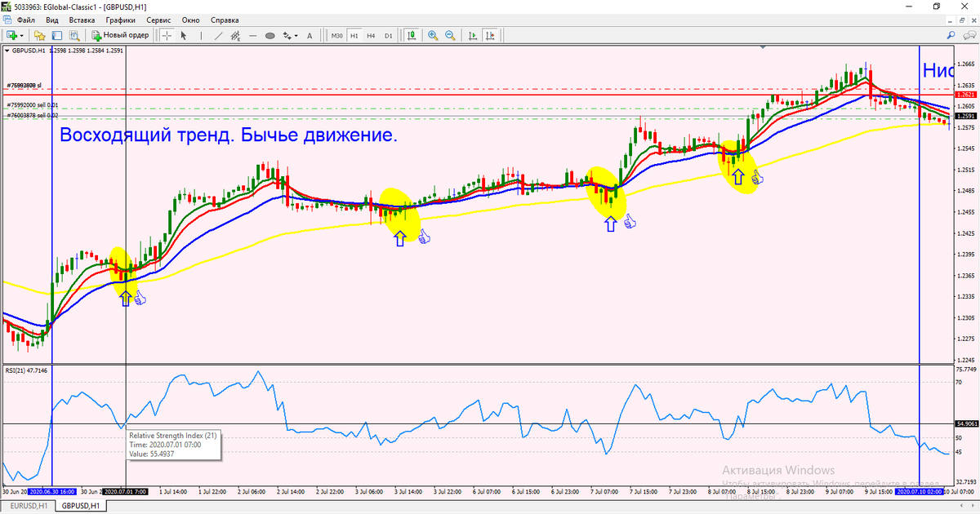Open the profiles star-folder icon
Viewport: 980px width, 514px height.
point(39,35)
